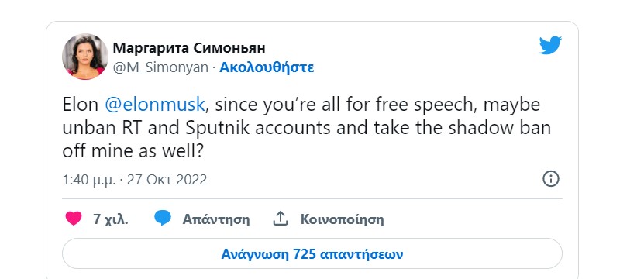Click the share upload arrow icon
Image resolution: width=644 pixels, height=279 pixels.
pos(280,219)
